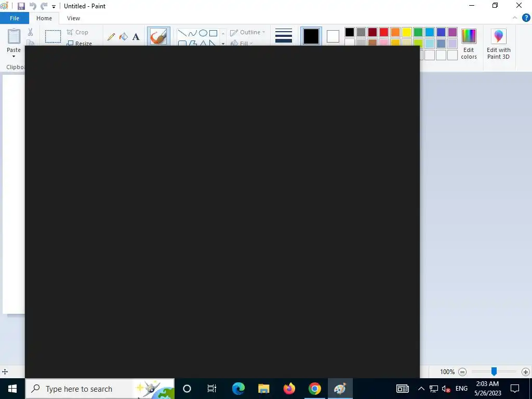Viewport: 532px width, 399px height.
Task: Pick the light turquoise swatch in second row
Action: pos(430,43)
